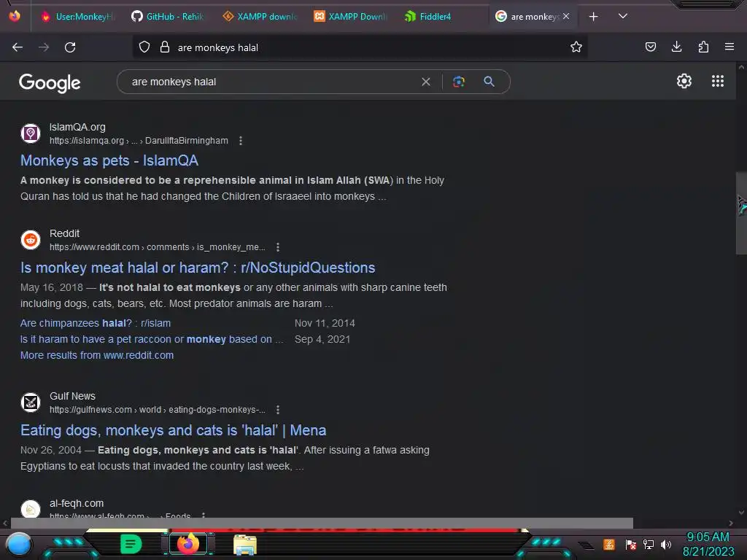Image resolution: width=747 pixels, height=560 pixels.
Task: Click the al-feqh.com site name
Action: 76,503
